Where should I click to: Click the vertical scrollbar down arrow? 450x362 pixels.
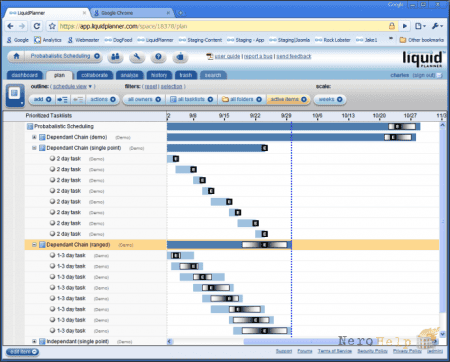[442, 333]
